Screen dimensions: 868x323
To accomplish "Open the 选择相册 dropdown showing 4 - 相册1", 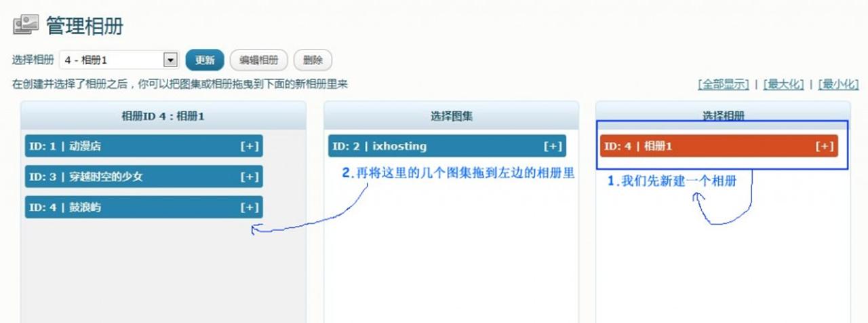I will [x=119, y=60].
